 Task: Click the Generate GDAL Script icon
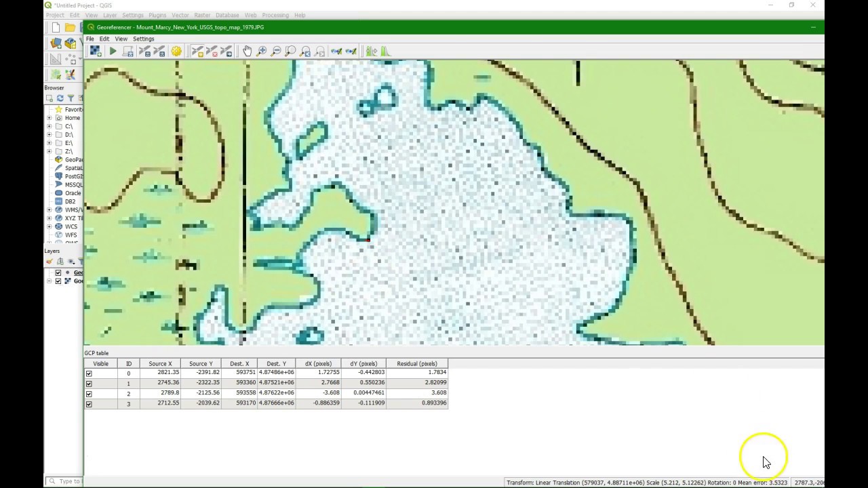pos(128,52)
